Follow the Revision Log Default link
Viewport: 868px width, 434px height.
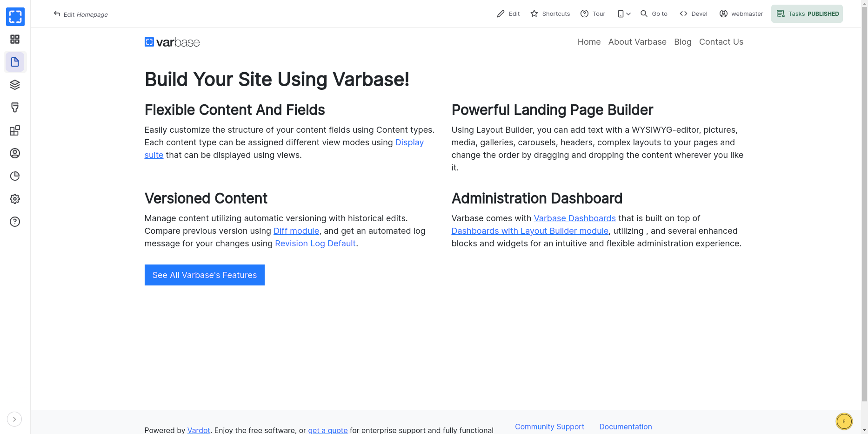315,244
